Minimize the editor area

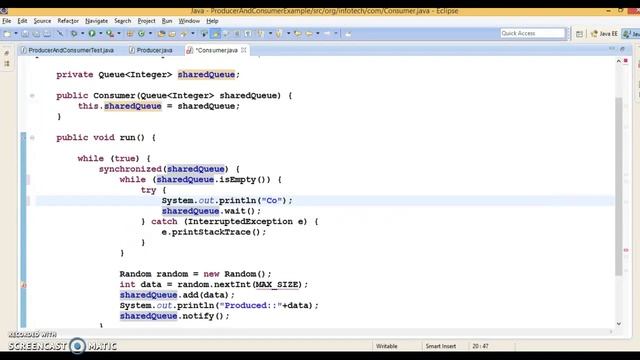[x=611, y=49]
